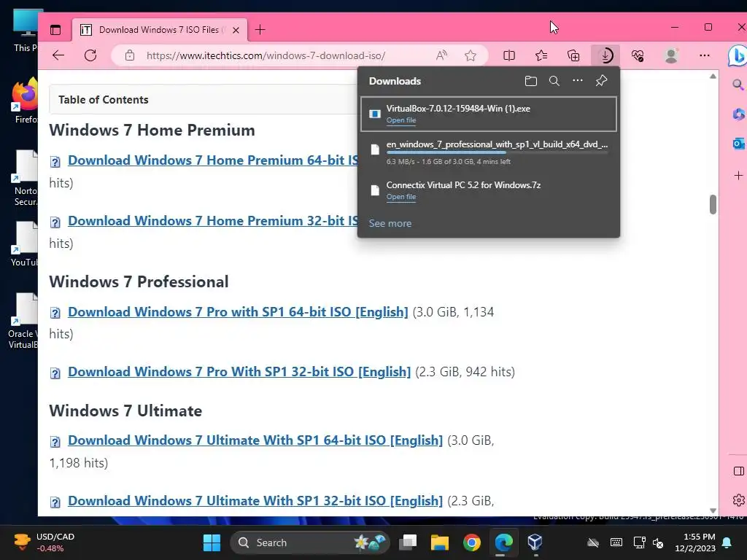Viewport: 747px width, 560px height.
Task: Open Download Windows 7 Ultimate With SP1 32-bit link
Action: coord(255,501)
